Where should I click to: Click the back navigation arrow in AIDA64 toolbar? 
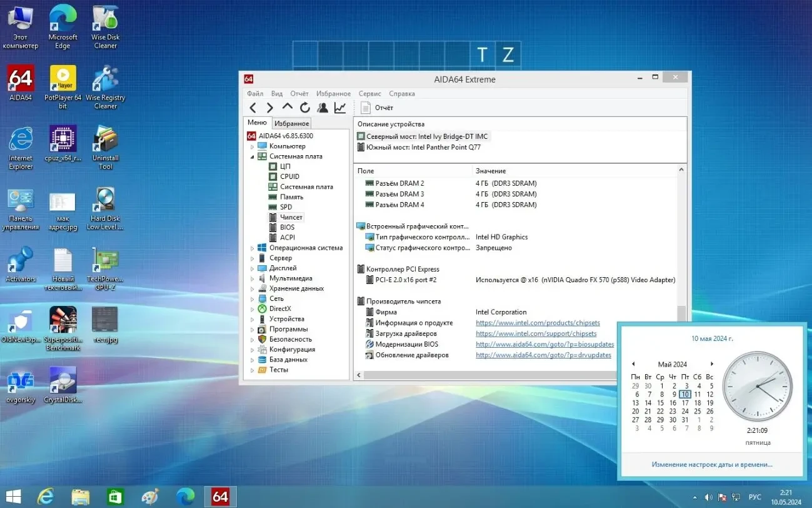tap(253, 107)
